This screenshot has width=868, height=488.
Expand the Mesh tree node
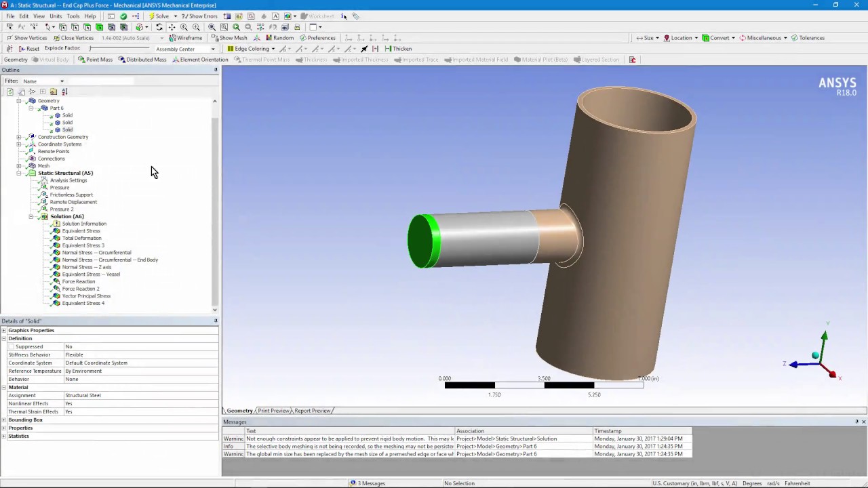click(19, 166)
